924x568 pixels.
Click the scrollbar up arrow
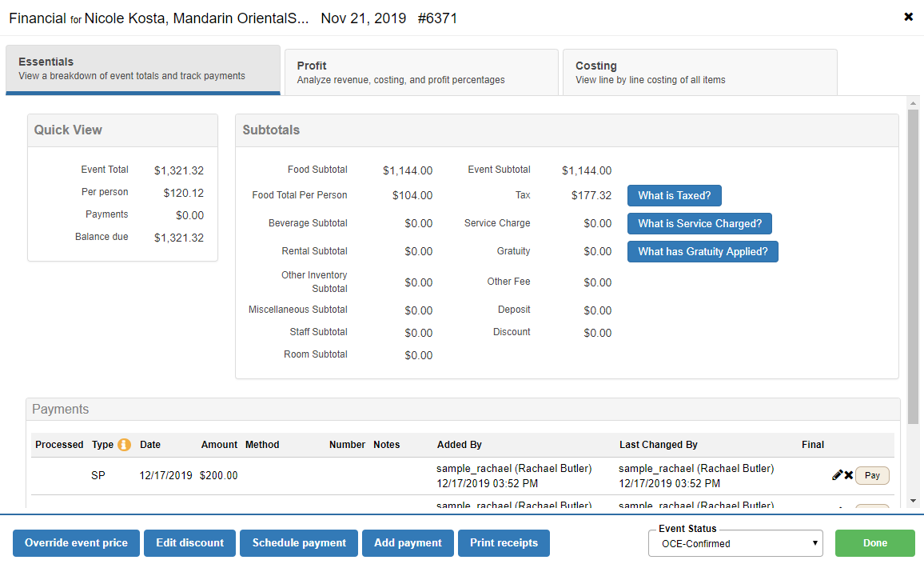[913, 103]
